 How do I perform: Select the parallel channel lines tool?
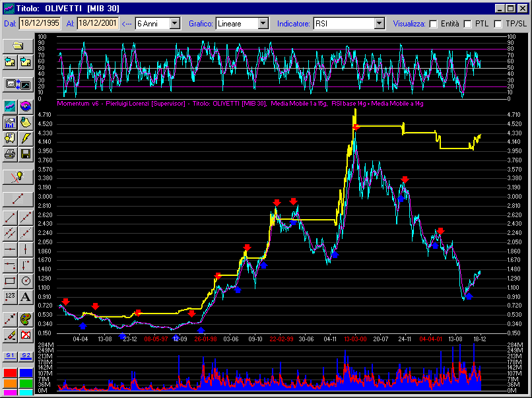pyautogui.click(x=10, y=234)
